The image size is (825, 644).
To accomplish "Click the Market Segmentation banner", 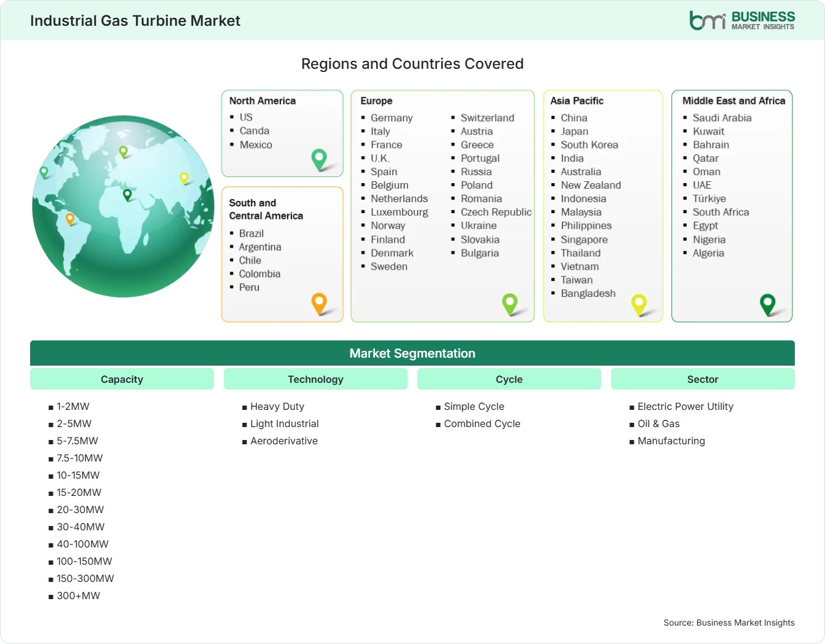I will (x=412, y=353).
